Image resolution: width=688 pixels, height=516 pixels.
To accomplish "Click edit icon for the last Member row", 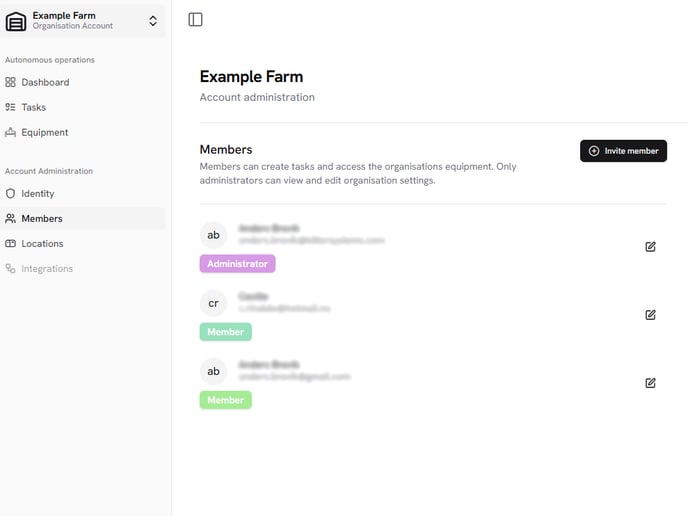I will (650, 382).
